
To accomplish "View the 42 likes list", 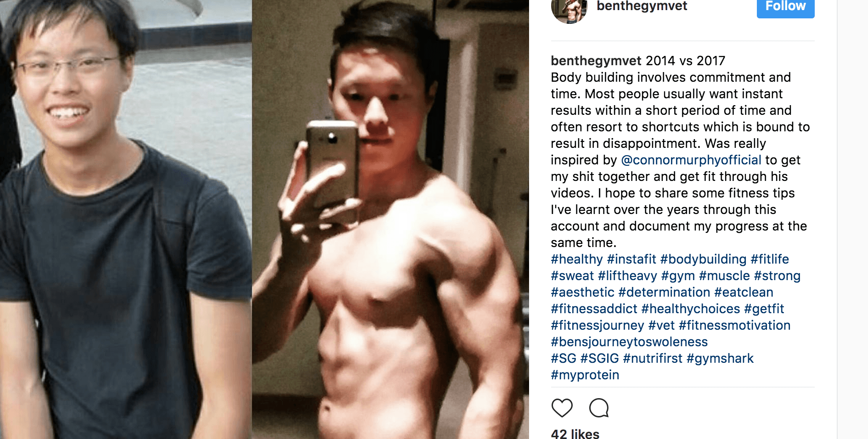I will pos(575,433).
